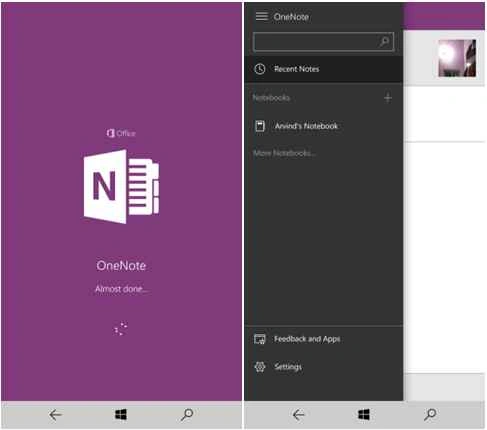Tap Windows Start button on right phone screen
487x430 pixels.
(364, 415)
